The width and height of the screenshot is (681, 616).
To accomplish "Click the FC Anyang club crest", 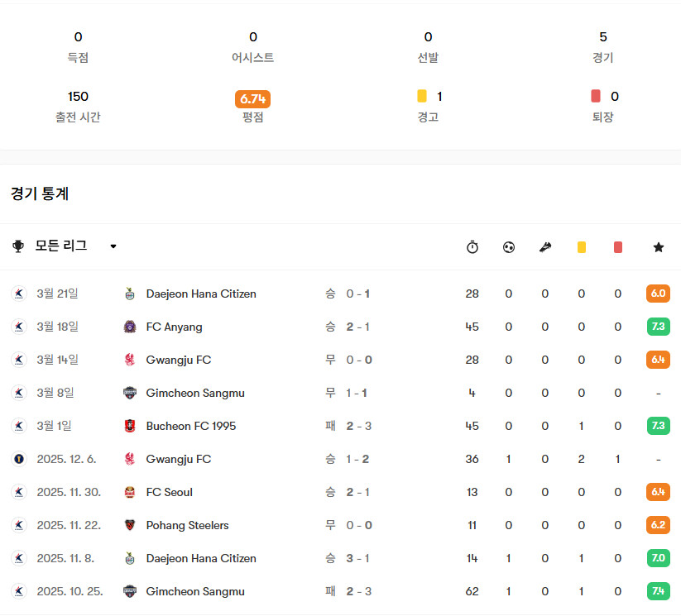I will [x=129, y=327].
